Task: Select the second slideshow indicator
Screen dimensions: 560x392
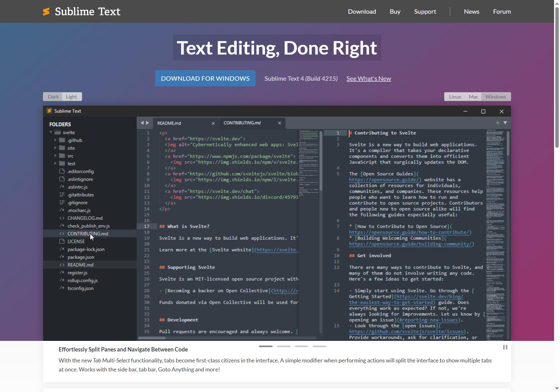Action: point(284,346)
